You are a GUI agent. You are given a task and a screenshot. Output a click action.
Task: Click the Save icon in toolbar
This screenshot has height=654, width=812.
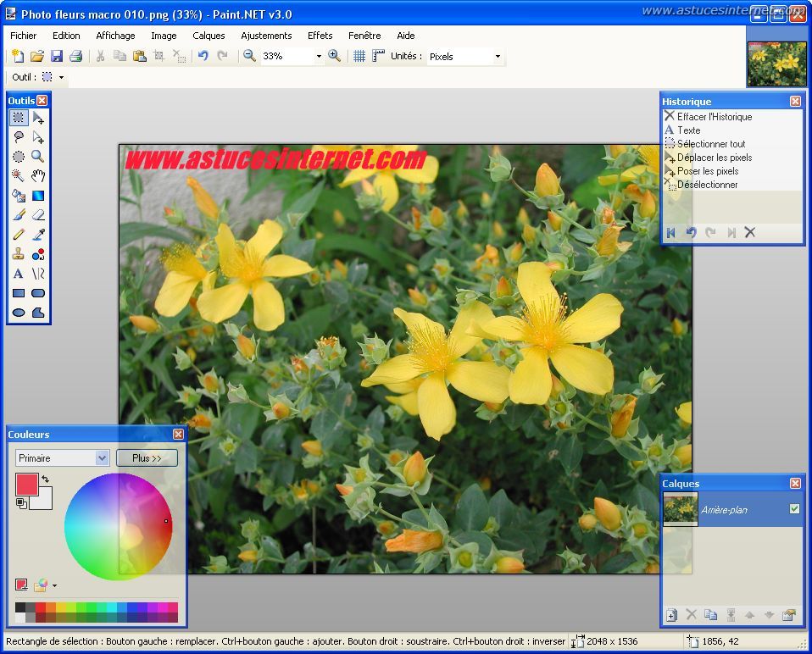57,56
